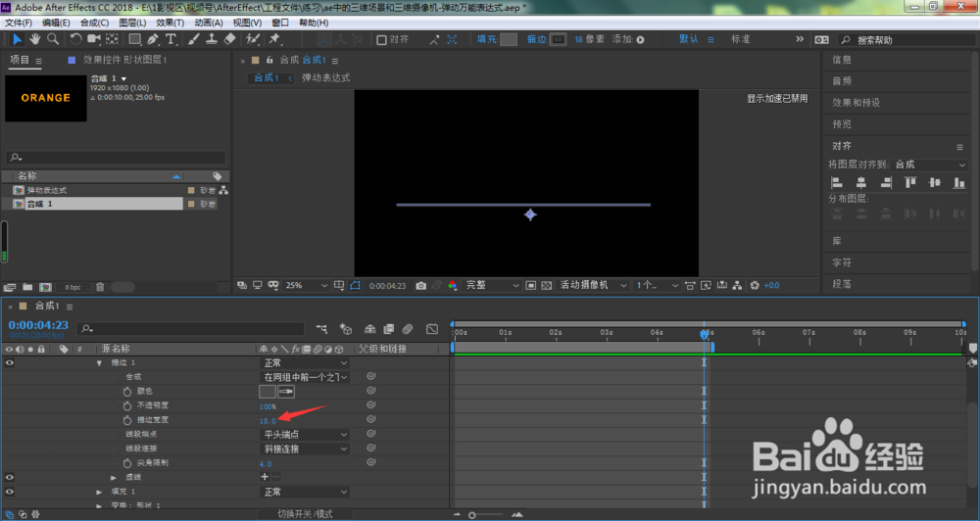Open show channel color management icon

(453, 286)
